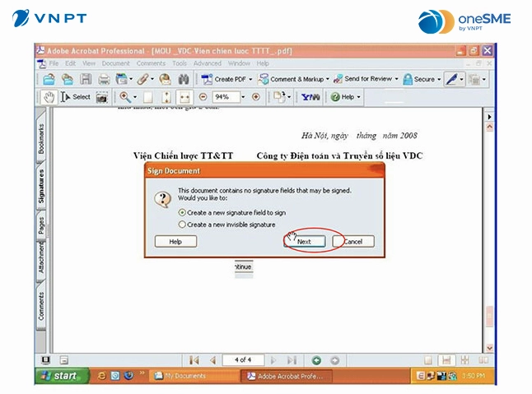Expand the rotate view dropdown arrow

[x=289, y=97]
